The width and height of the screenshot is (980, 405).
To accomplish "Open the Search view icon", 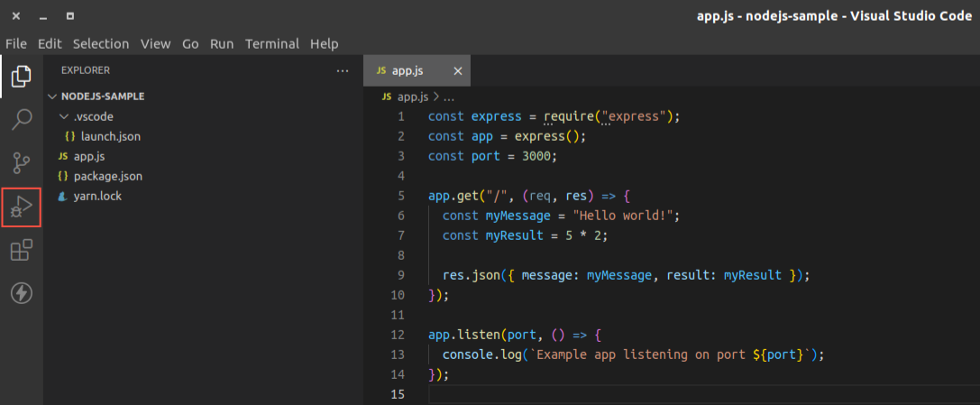I will 22,119.
